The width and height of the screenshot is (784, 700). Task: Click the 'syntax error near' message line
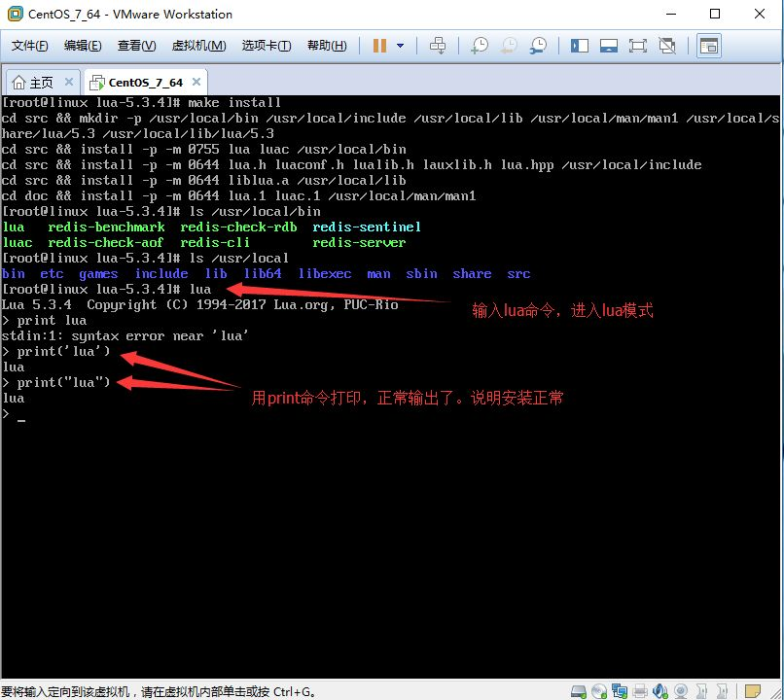125,335
